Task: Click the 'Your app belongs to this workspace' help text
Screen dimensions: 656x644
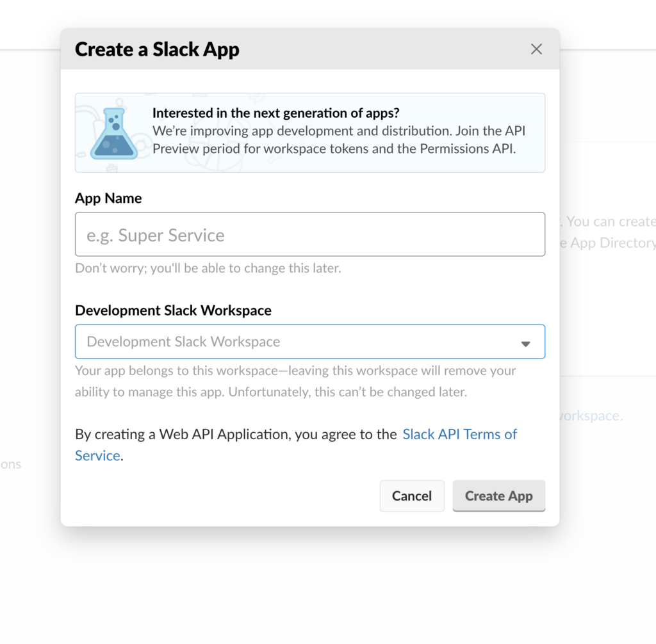Action: (x=295, y=382)
